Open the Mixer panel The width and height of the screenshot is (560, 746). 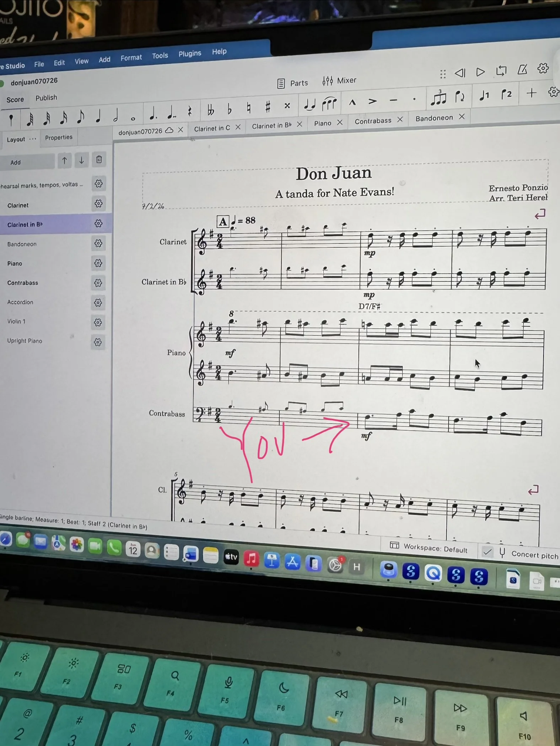click(x=339, y=81)
